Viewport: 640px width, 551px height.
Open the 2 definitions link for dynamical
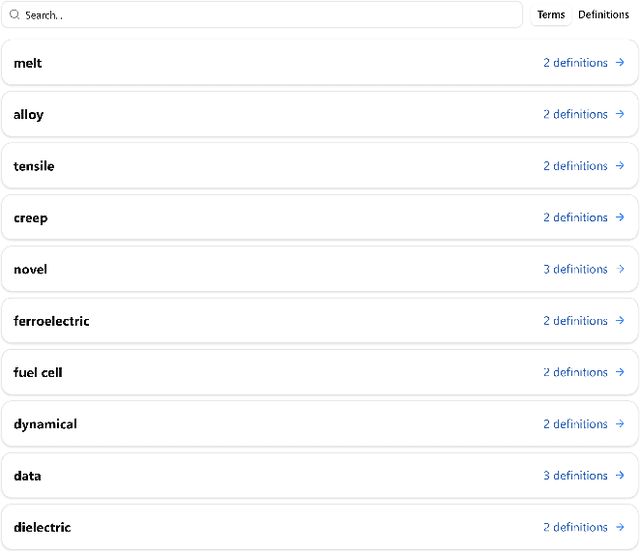click(575, 424)
